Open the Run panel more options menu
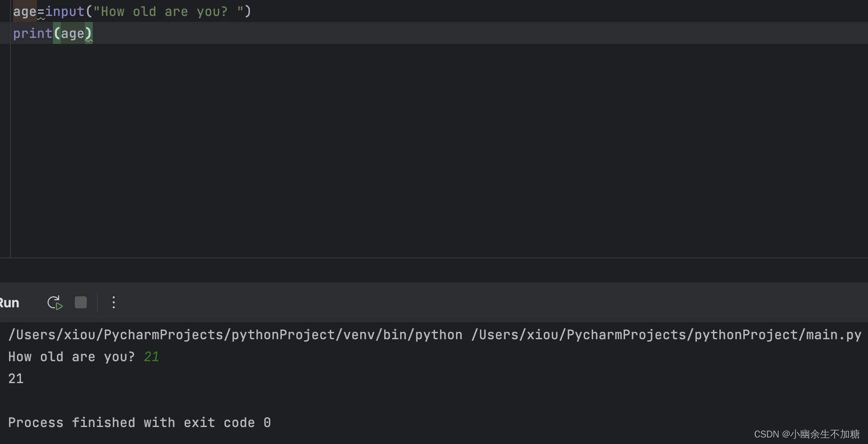The height and width of the screenshot is (444, 868). (114, 302)
